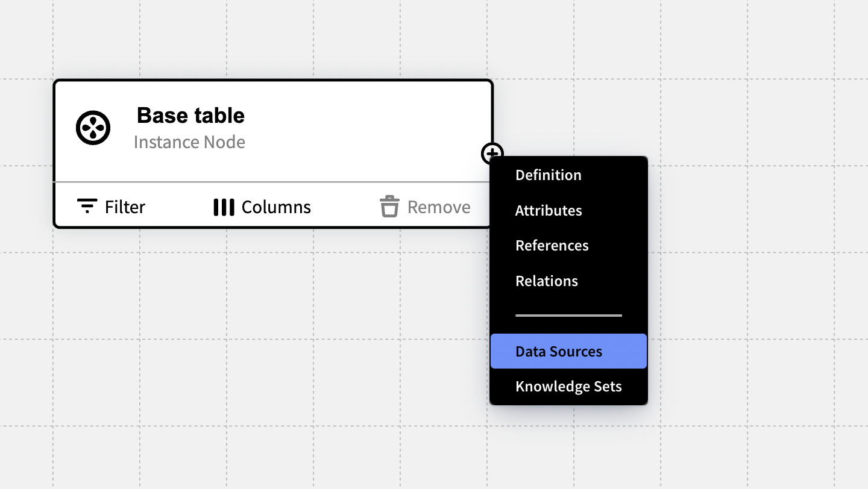Click the separator line in the popup menu
Viewport: 868px width, 489px height.
click(568, 315)
